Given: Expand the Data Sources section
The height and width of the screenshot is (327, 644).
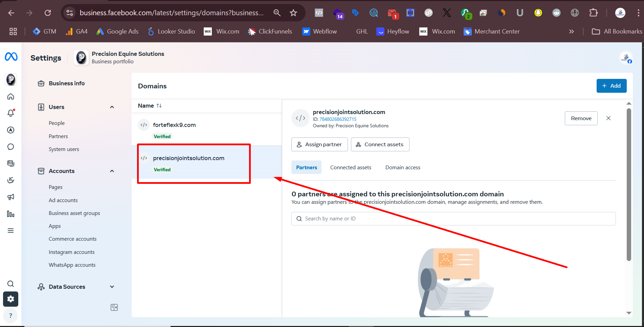Looking at the screenshot, I should 112,287.
